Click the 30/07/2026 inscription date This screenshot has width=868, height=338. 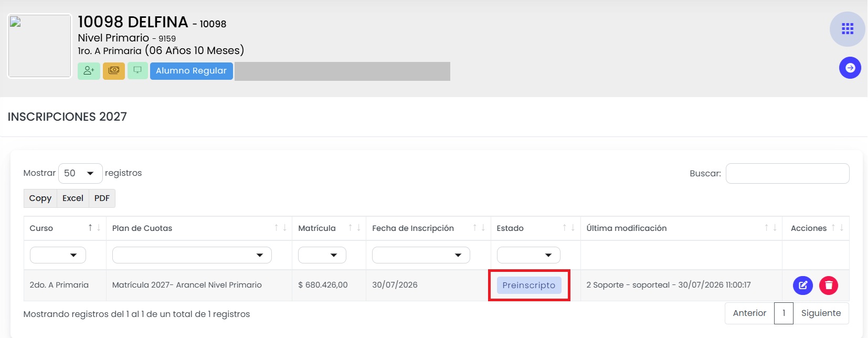(395, 285)
